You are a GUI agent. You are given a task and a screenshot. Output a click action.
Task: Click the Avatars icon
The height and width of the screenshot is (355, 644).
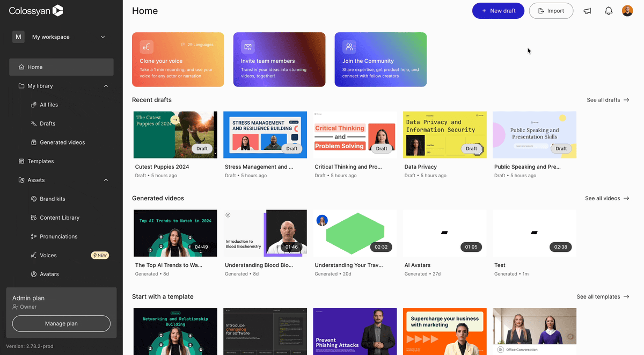coord(34,274)
